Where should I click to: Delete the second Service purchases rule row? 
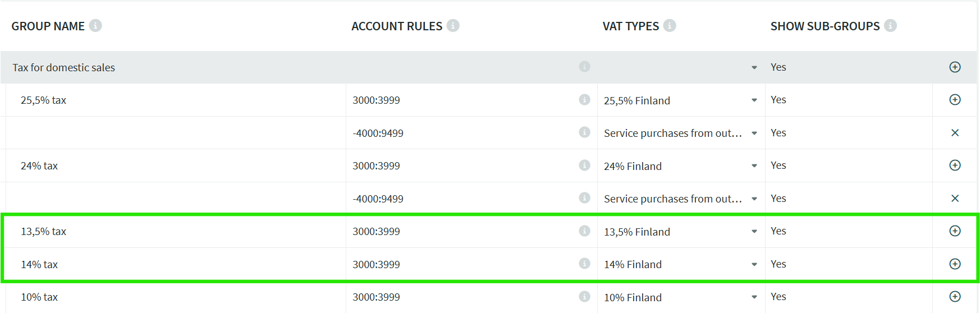(x=955, y=199)
